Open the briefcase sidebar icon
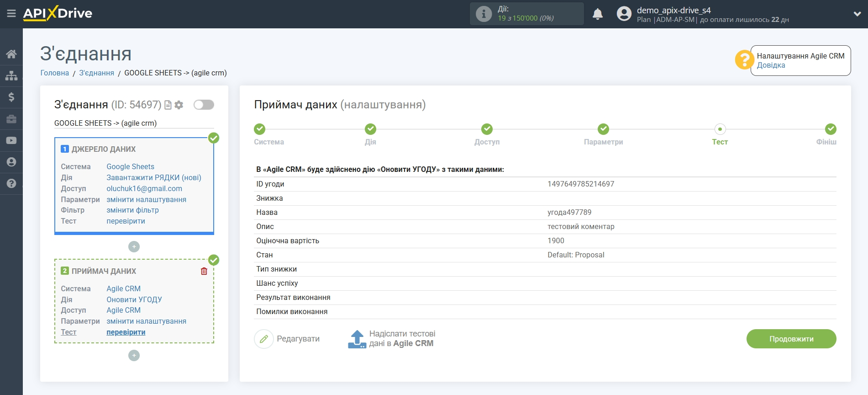 11,119
